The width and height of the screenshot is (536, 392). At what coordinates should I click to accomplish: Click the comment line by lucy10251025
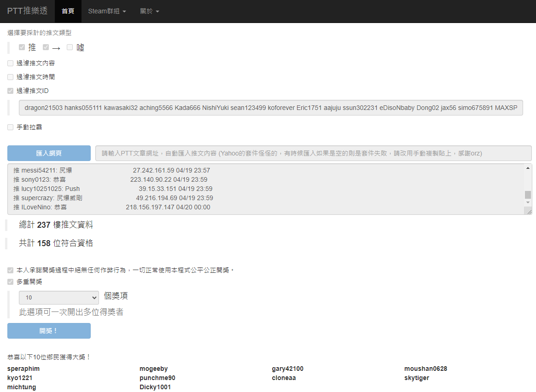tap(113, 189)
